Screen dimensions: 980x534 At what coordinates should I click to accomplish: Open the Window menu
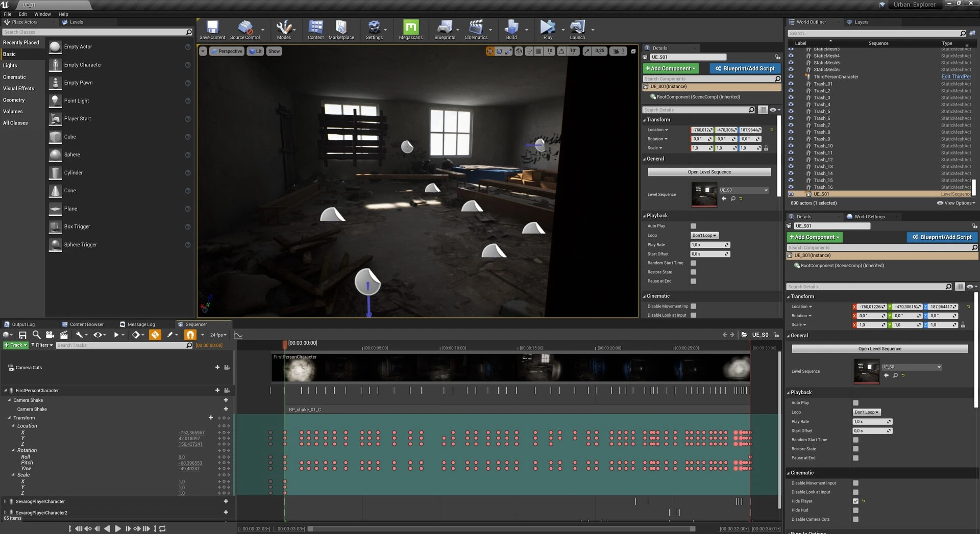[x=42, y=14]
